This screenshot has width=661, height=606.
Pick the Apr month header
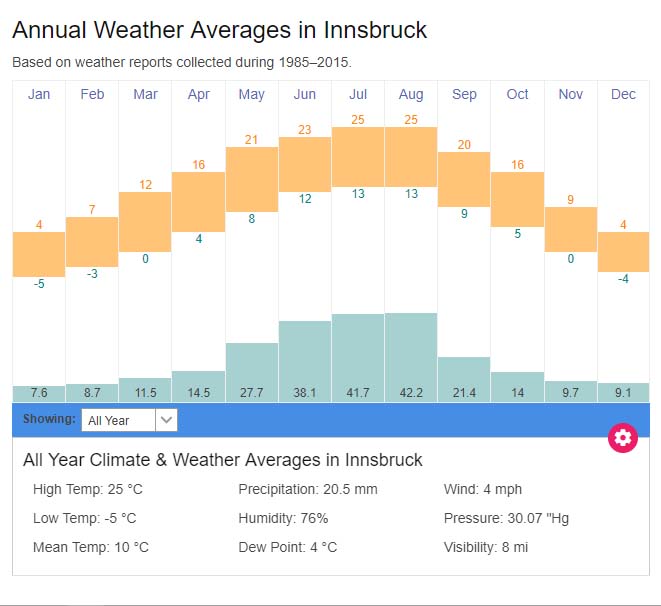coord(198,94)
